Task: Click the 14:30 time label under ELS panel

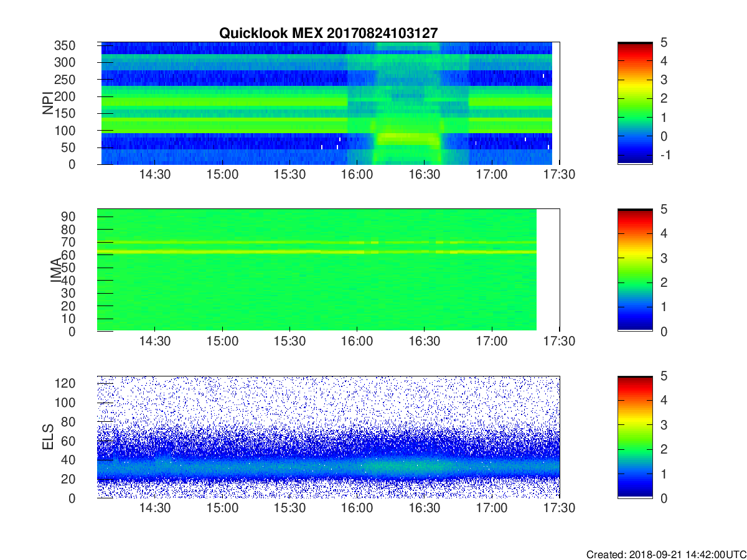Action: (155, 508)
